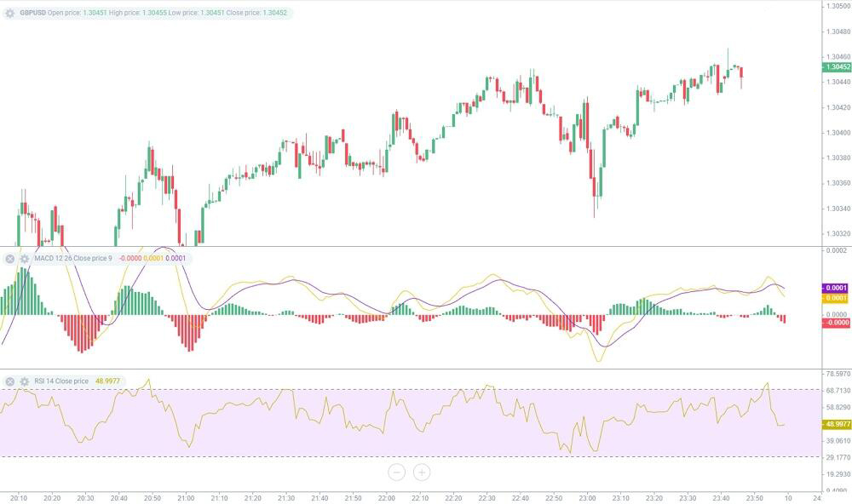852x504 pixels.
Task: Open GBPUSD chart settings gear
Action: (10, 14)
